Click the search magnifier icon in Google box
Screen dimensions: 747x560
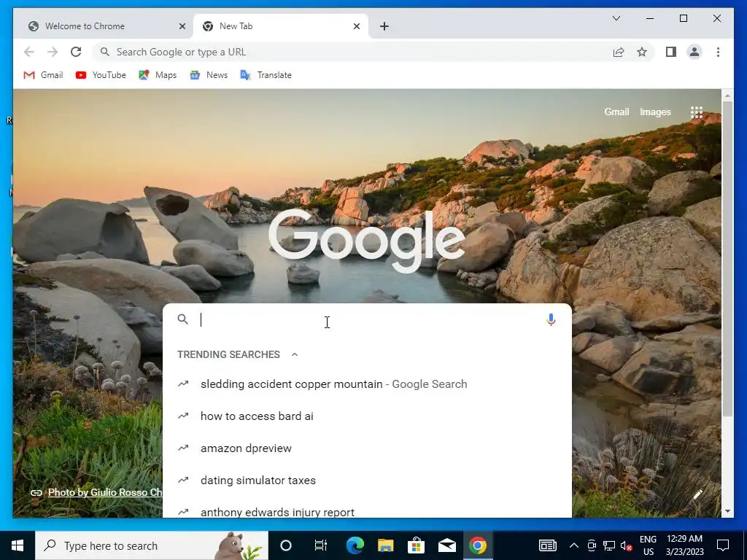183,319
